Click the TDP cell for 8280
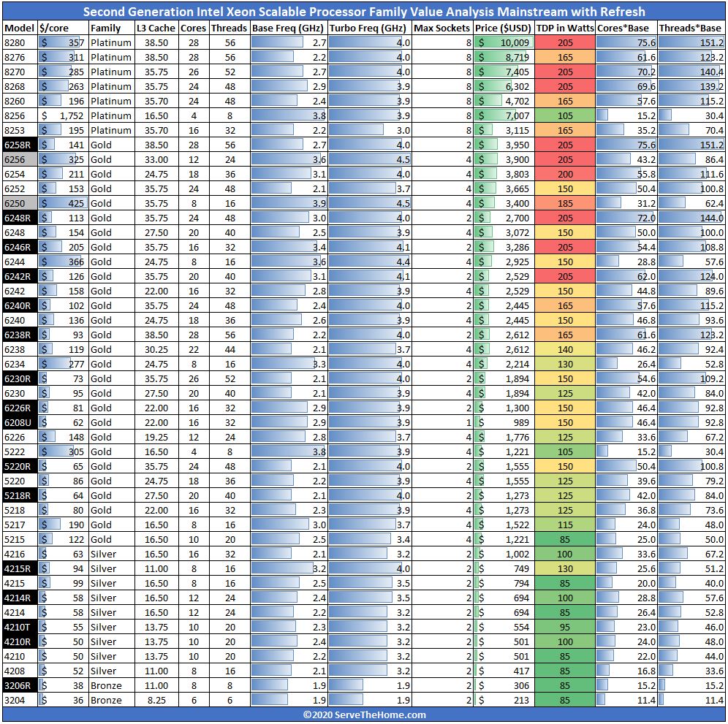Viewport: 728px width, 724px height. [x=565, y=42]
